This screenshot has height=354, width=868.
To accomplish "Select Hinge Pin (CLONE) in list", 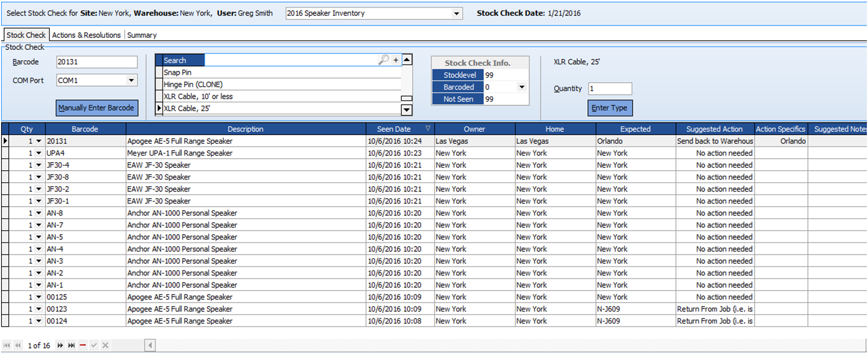I will coord(193,84).
